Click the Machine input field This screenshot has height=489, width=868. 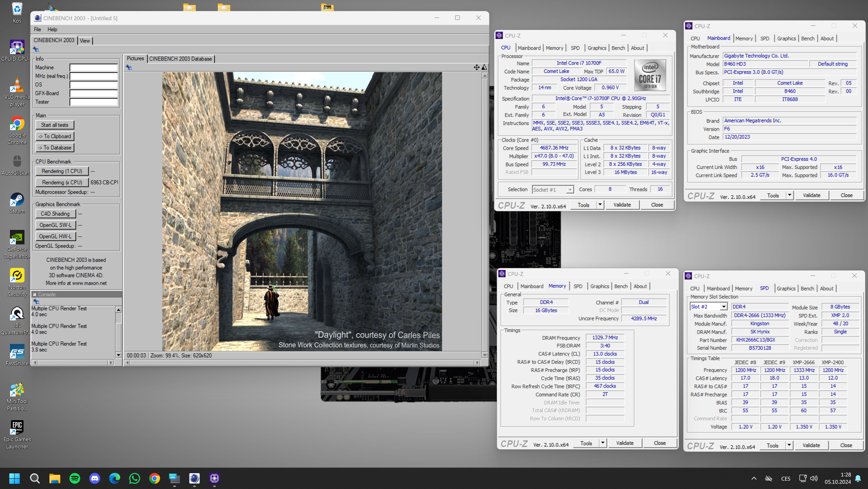click(94, 68)
